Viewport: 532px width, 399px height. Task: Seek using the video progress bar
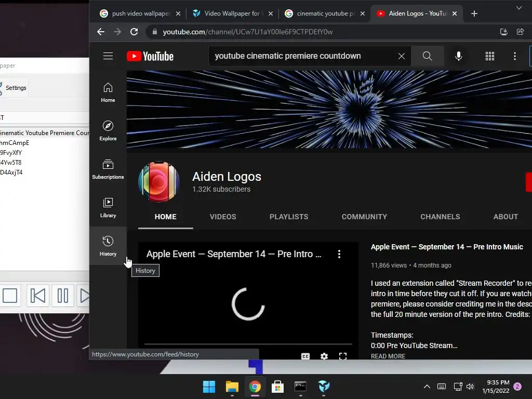point(248,344)
